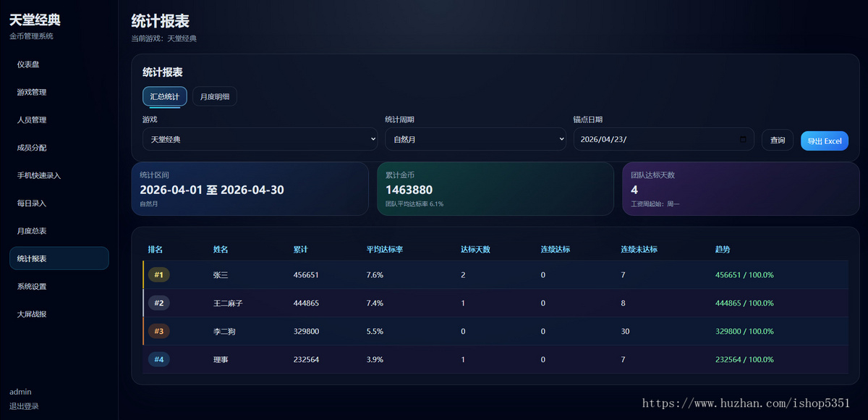Focus the 锚点日期 date input field

(x=663, y=139)
